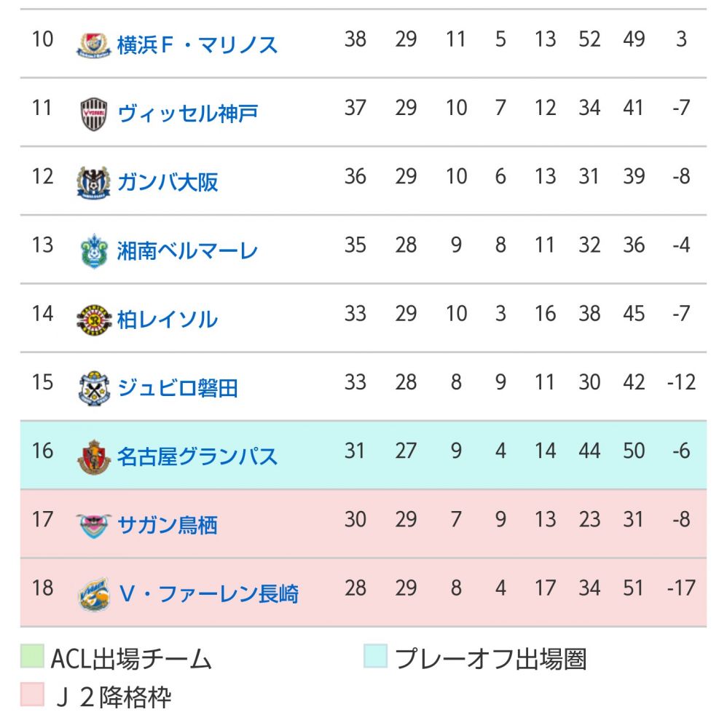Click the Kashiwa Reysol sun crest

pyautogui.click(x=94, y=320)
